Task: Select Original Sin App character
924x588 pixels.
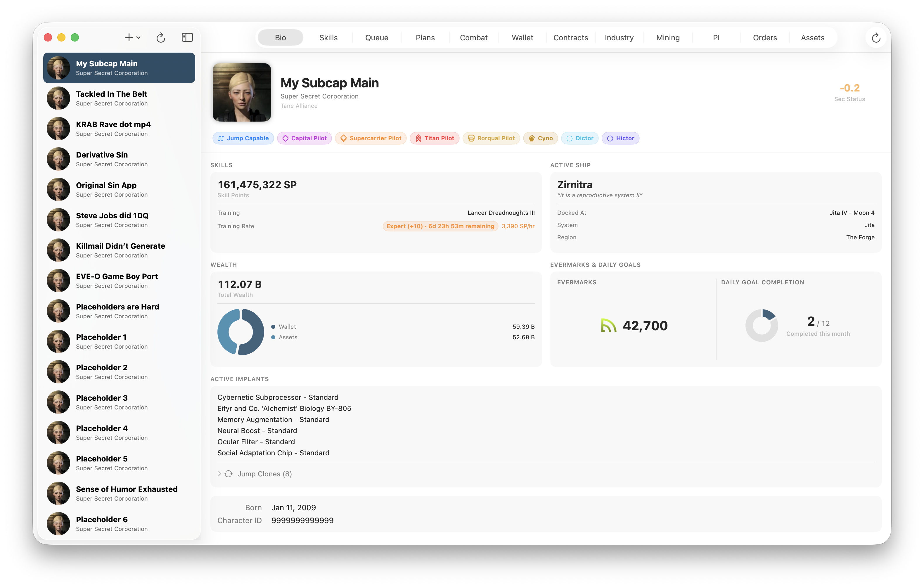Action: [119, 189]
